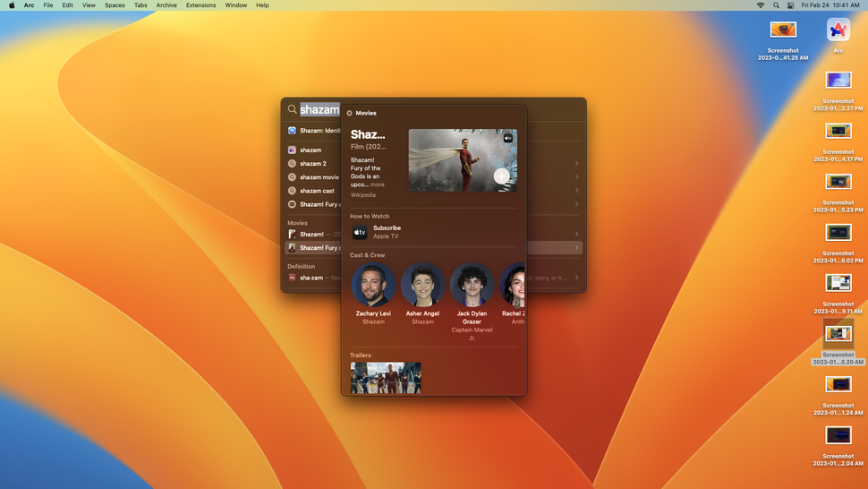The width and height of the screenshot is (868, 489).
Task: Open the File menu
Action: pos(48,5)
